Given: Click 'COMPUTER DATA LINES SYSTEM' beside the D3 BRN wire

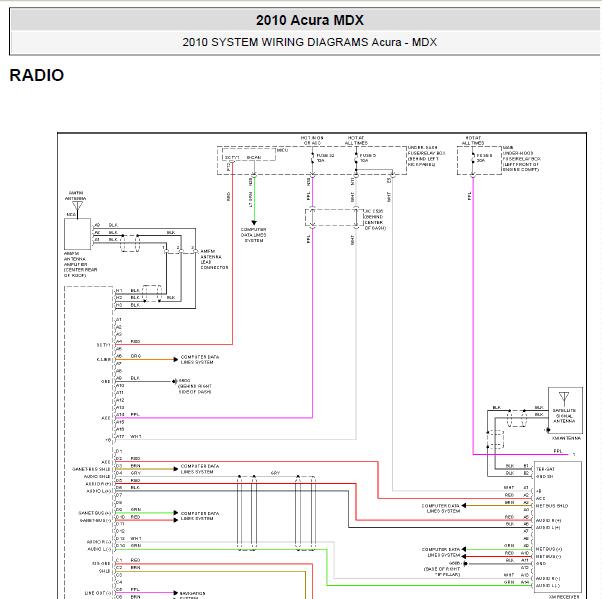Looking at the screenshot, I should coord(200,469).
